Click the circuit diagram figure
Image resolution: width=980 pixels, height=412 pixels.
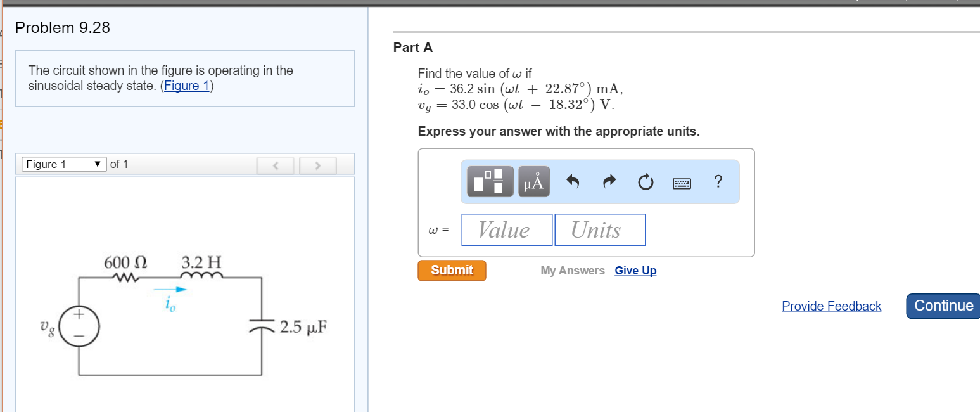click(x=184, y=317)
